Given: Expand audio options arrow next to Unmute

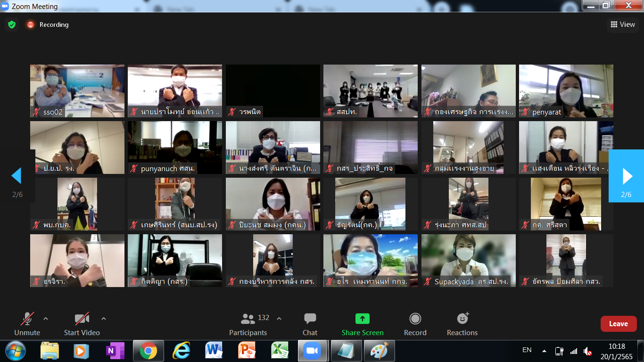Looking at the screenshot, I should (46, 319).
